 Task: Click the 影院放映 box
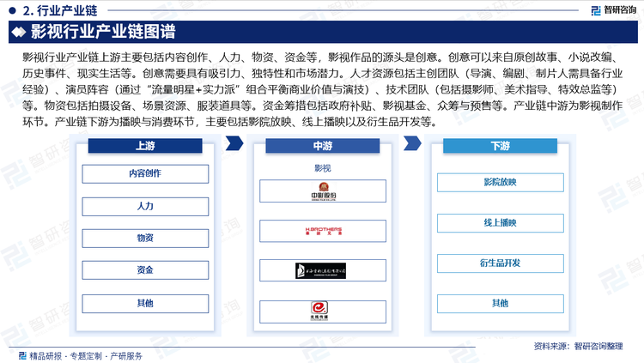(x=501, y=182)
